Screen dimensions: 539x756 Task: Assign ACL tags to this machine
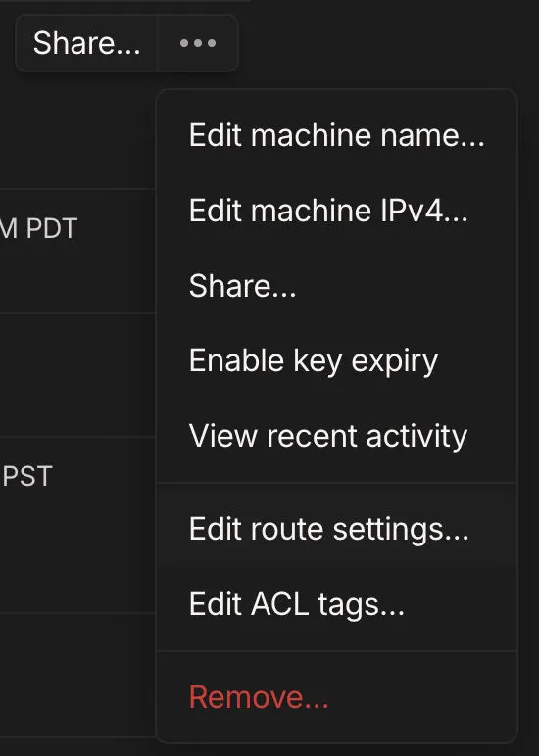click(x=337, y=604)
